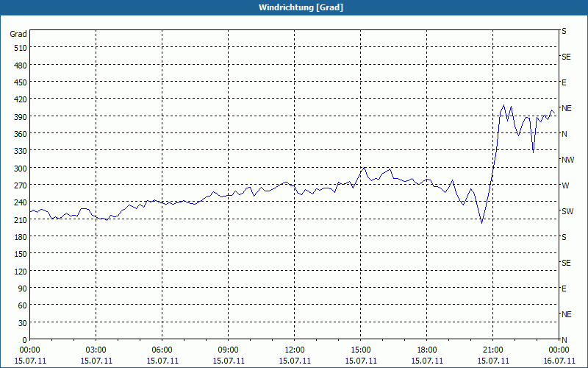Select the 60 degree axis value

point(23,305)
